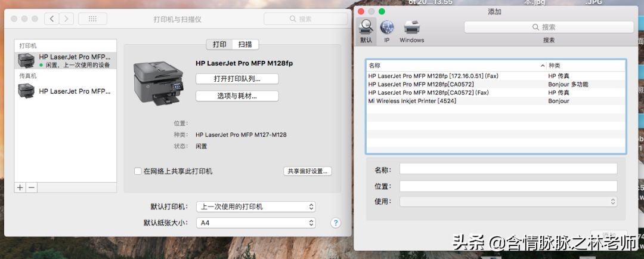
Task: Add a printer with the plus button
Action: (20, 187)
